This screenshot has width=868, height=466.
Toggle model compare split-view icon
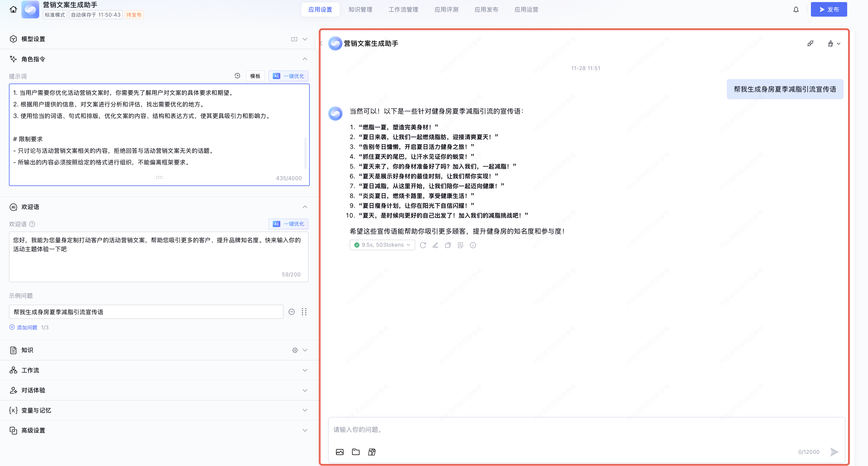(294, 39)
